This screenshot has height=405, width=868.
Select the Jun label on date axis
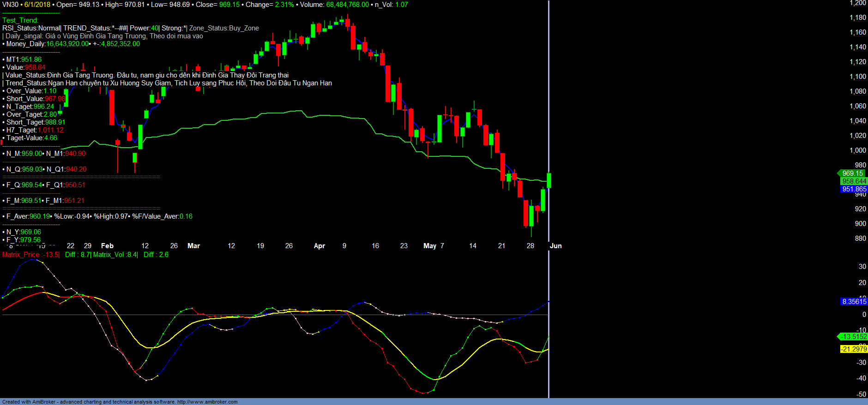coord(555,246)
